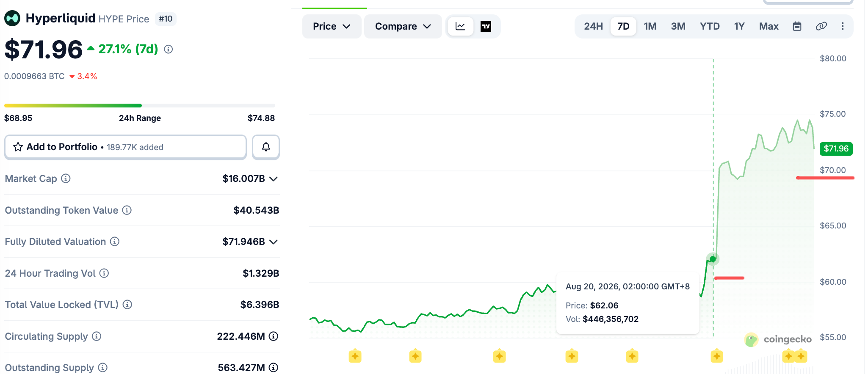The height and width of the screenshot is (374, 868).
Task: Set a price alert with bell icon
Action: pos(266,147)
